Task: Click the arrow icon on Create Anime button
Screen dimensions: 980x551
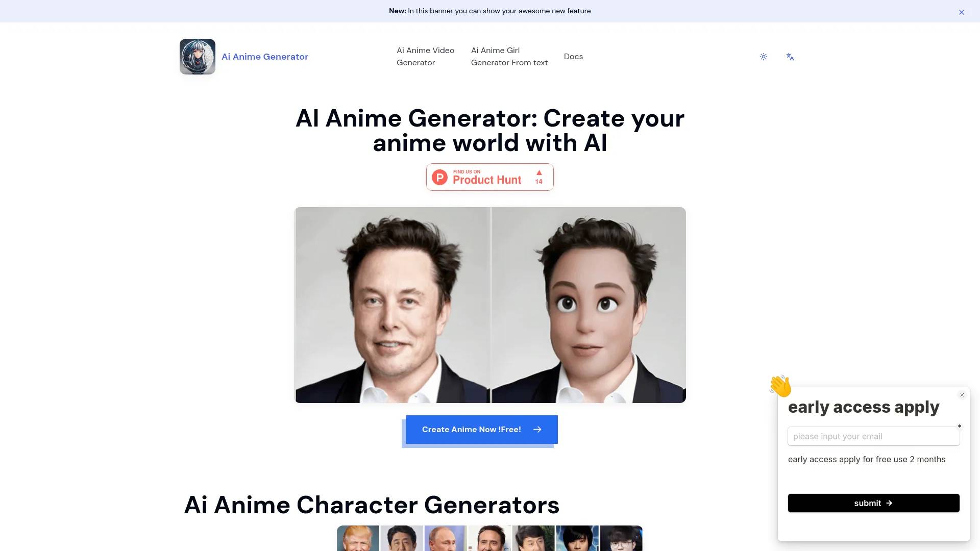Action: (537, 429)
